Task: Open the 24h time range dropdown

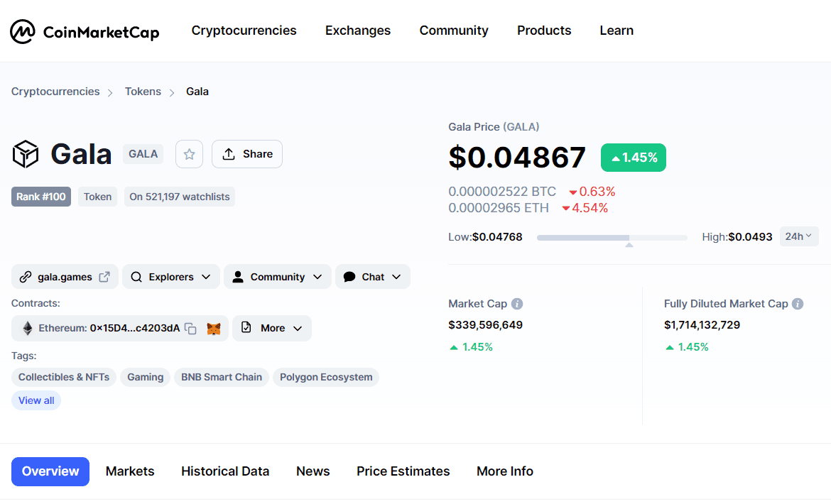Action: point(798,236)
